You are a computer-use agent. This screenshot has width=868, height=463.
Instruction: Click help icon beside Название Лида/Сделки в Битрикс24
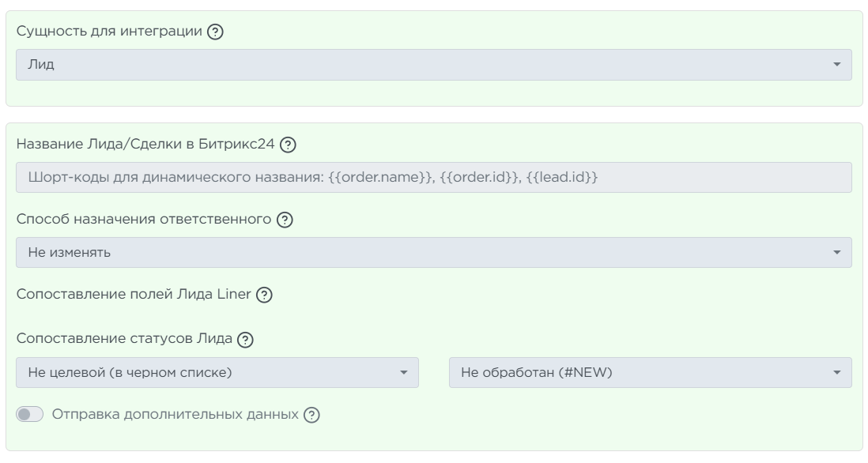289,145
